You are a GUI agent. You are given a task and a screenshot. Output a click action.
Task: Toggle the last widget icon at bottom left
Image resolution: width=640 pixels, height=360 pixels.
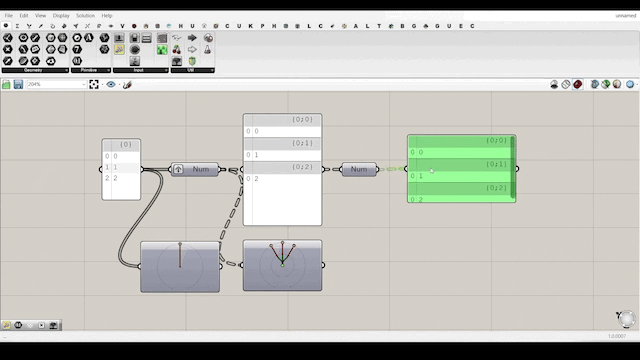tap(53, 325)
